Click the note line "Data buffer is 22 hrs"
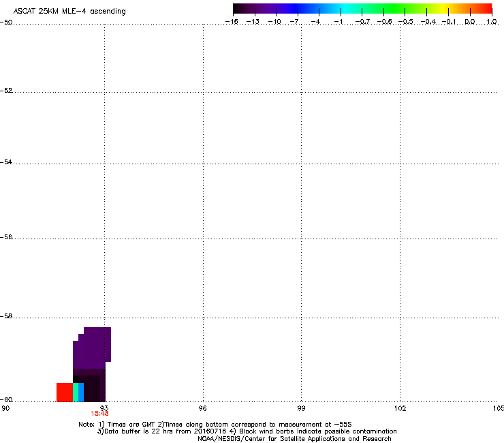Image resolution: width=504 pixels, height=443 pixels. tap(247, 431)
